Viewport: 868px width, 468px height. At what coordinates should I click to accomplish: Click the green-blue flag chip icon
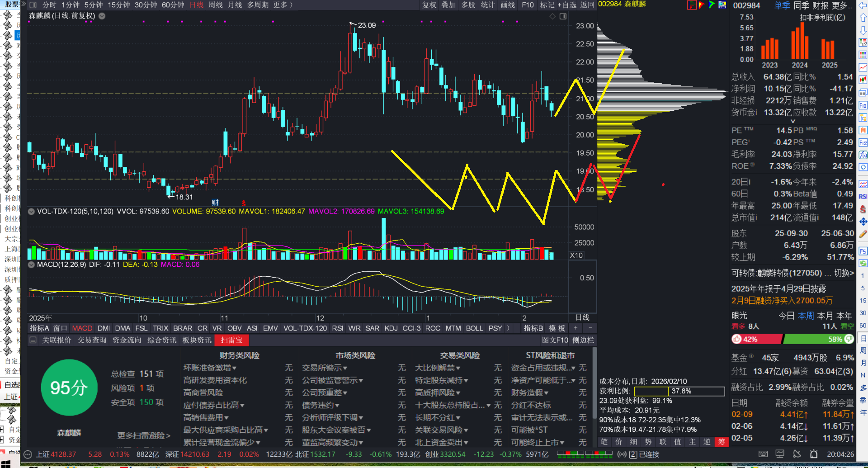coord(712,5)
